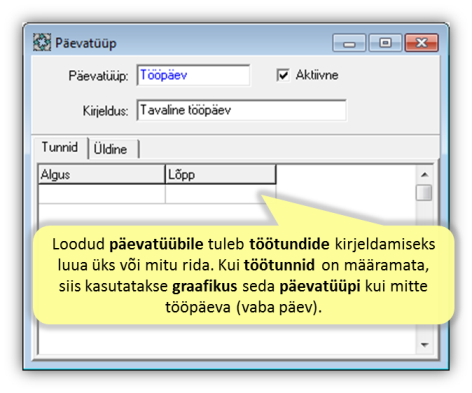Click the Algus column header
472x393 pixels.
pyautogui.click(x=102, y=174)
